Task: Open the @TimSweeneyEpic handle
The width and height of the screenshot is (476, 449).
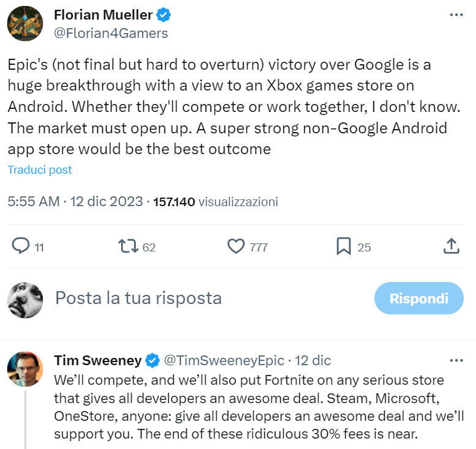Action: [x=223, y=360]
